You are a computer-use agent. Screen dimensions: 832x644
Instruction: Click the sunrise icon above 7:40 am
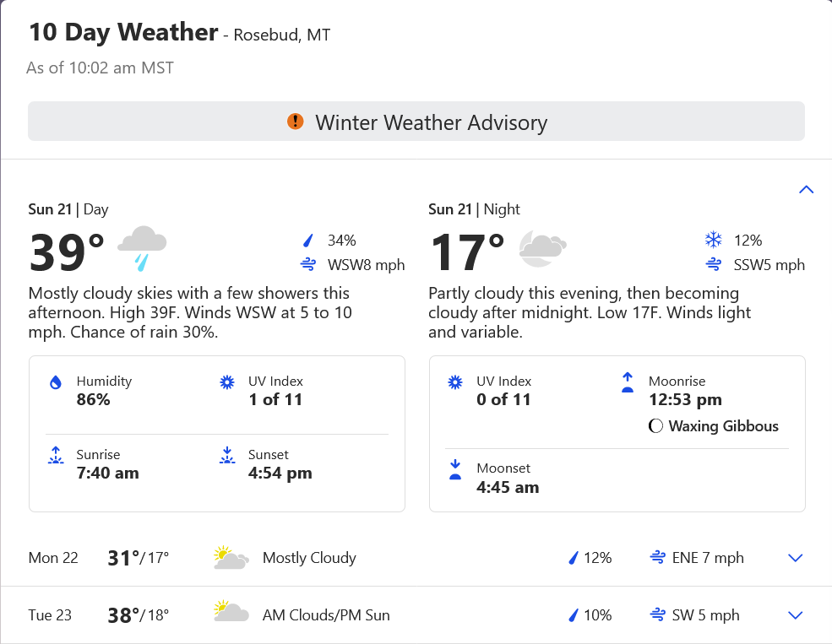[56, 456]
